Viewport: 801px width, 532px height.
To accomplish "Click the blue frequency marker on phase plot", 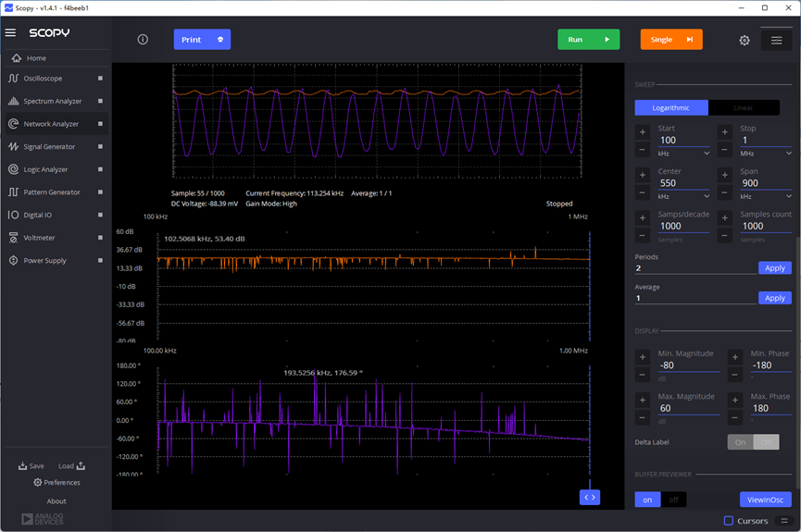I will point(590,420).
